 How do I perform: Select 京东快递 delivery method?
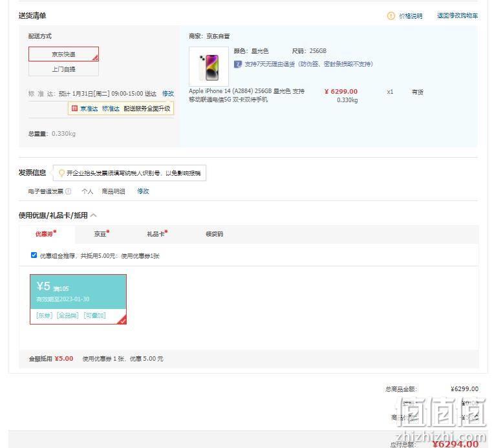pyautogui.click(x=64, y=54)
